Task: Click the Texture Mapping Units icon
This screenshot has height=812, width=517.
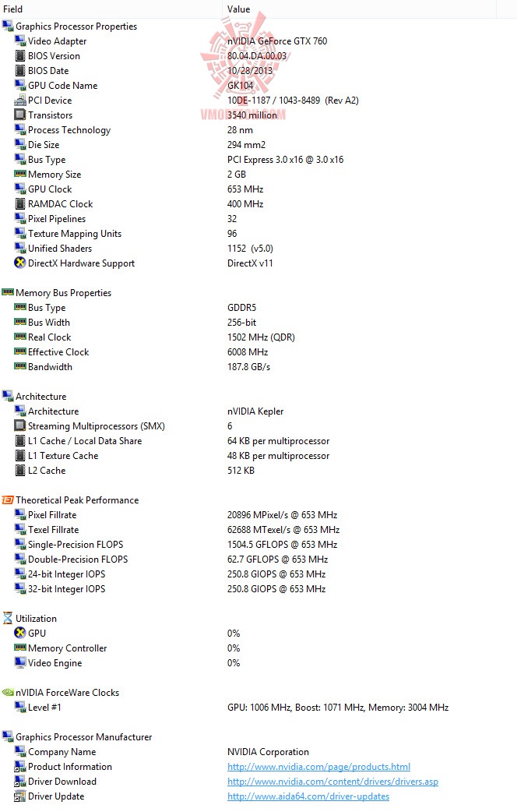Action: coord(20,233)
